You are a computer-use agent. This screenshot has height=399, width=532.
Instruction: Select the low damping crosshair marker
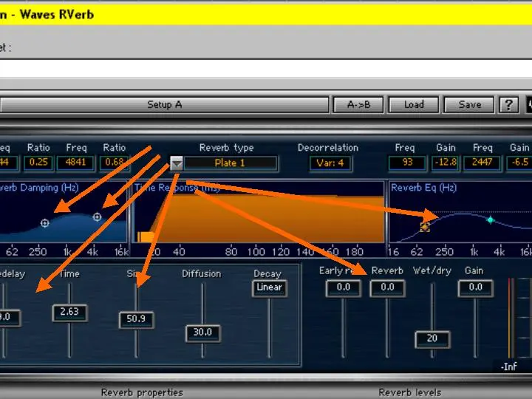(45, 223)
